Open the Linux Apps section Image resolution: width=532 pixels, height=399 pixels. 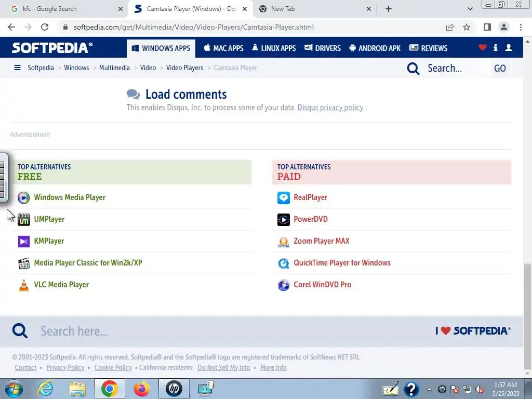tap(274, 48)
